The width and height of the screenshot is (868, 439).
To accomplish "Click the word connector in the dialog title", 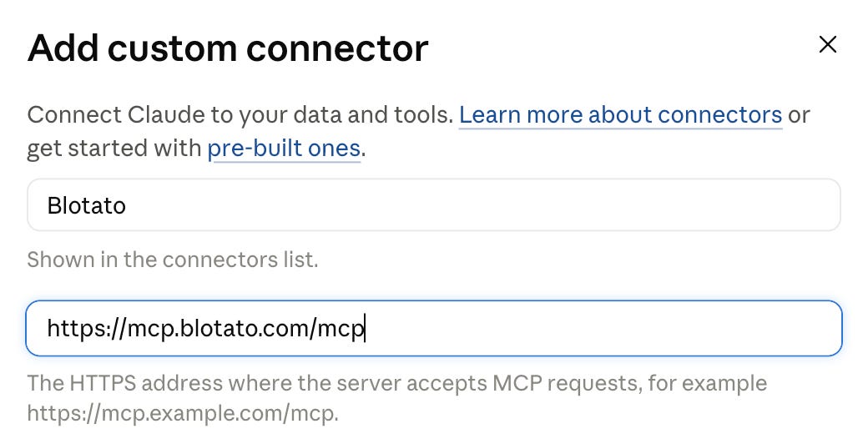I will coord(338,48).
